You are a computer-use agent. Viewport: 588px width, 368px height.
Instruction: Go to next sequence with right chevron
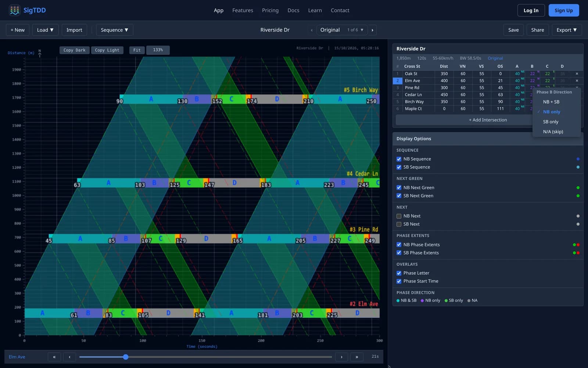tap(372, 30)
